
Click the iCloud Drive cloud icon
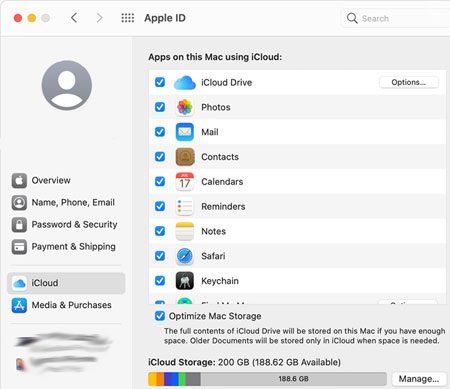pos(185,83)
